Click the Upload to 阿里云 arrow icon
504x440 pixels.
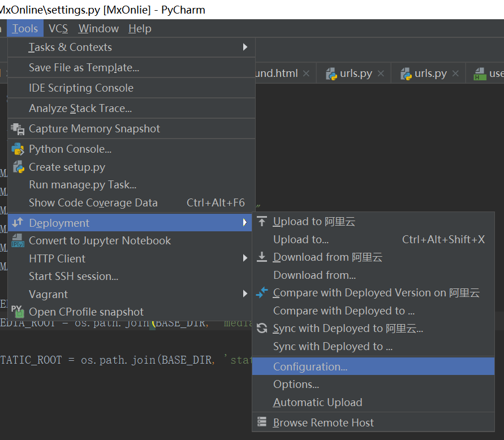[x=262, y=222]
